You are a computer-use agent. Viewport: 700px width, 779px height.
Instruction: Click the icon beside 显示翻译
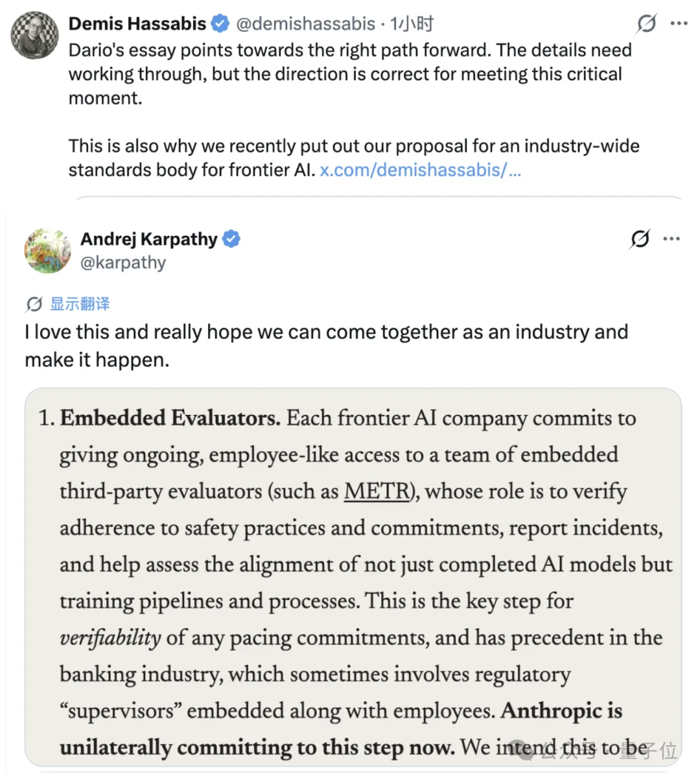coord(34,303)
